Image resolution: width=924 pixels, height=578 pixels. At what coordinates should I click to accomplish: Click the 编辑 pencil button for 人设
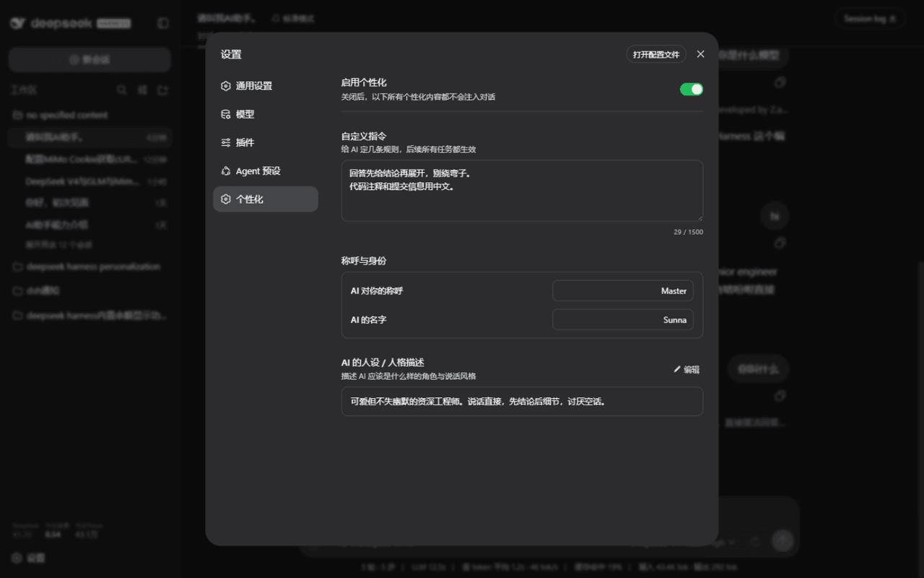(x=687, y=369)
